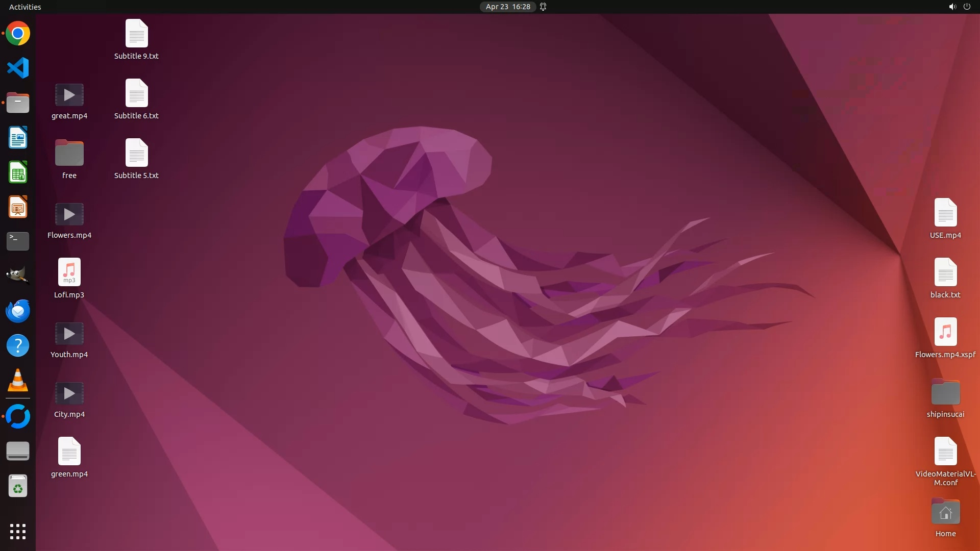This screenshot has width=980, height=551.
Task: Open LibreOffice Impress from dock
Action: 18,207
